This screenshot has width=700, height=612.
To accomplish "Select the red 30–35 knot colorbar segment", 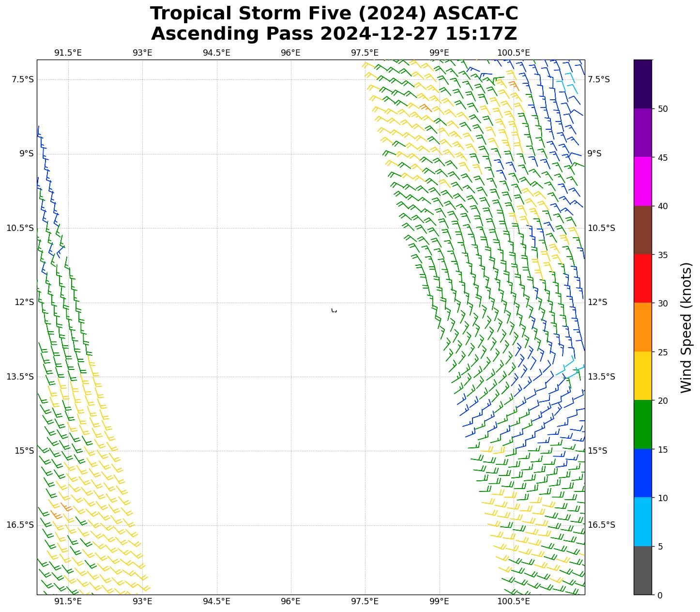I will [643, 278].
